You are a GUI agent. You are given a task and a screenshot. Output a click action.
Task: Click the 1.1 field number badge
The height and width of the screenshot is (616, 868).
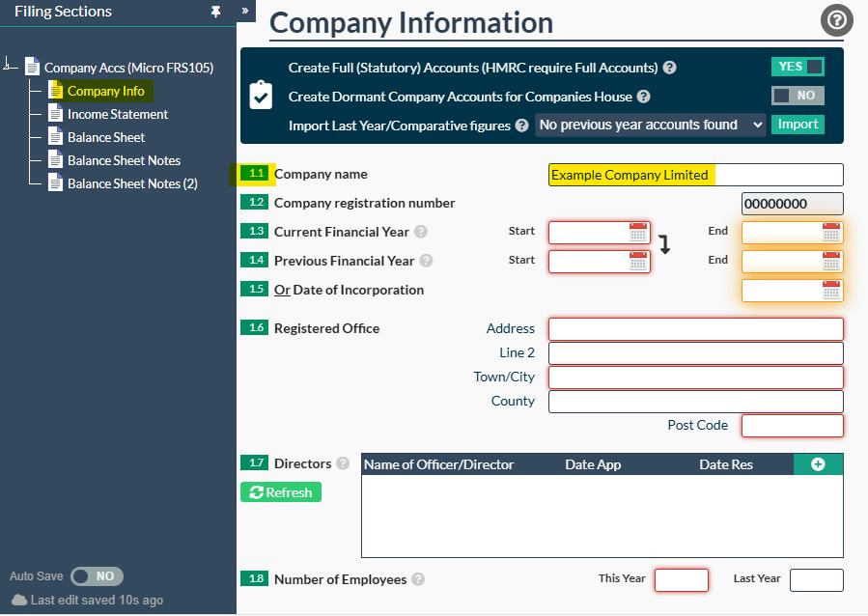click(x=255, y=173)
